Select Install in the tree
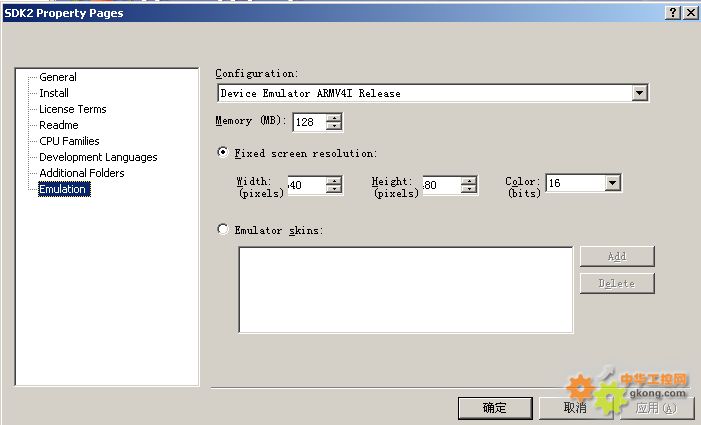 (x=54, y=93)
